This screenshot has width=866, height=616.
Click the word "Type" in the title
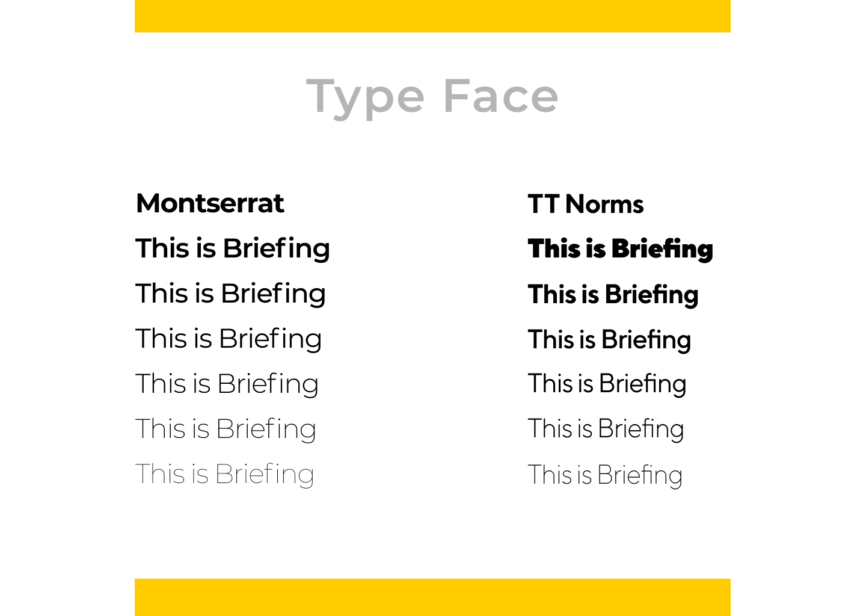pos(365,97)
